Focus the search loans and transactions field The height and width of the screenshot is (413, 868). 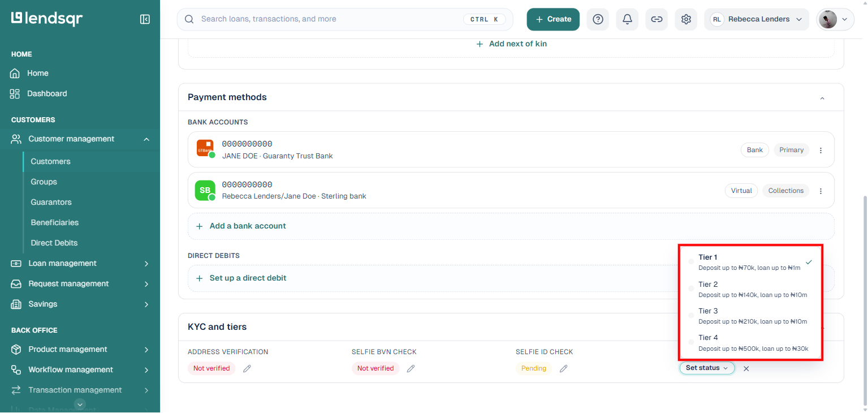tap(345, 19)
